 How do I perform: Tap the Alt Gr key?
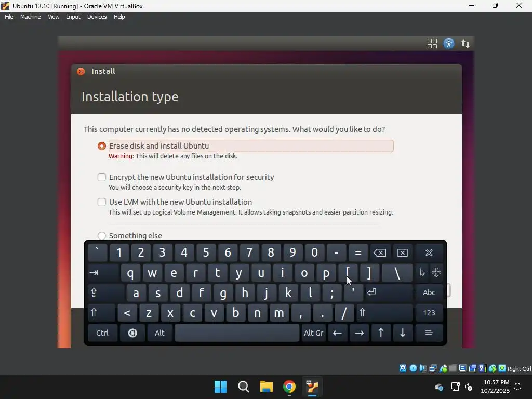tap(313, 333)
